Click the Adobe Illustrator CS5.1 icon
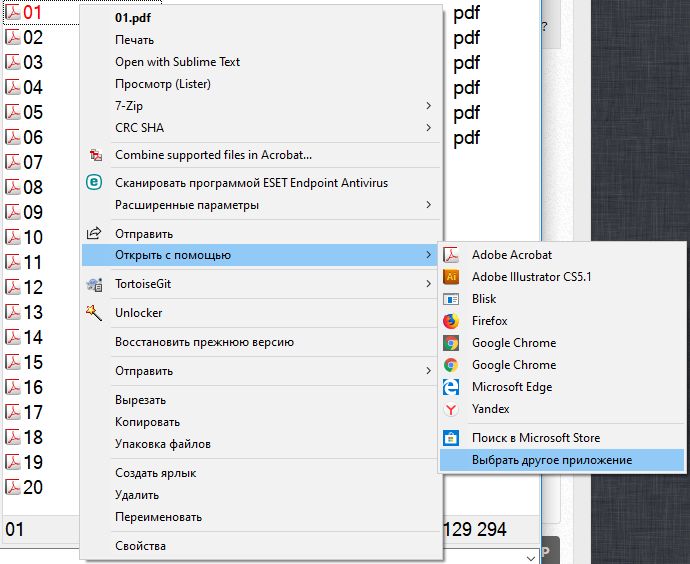 (x=451, y=277)
